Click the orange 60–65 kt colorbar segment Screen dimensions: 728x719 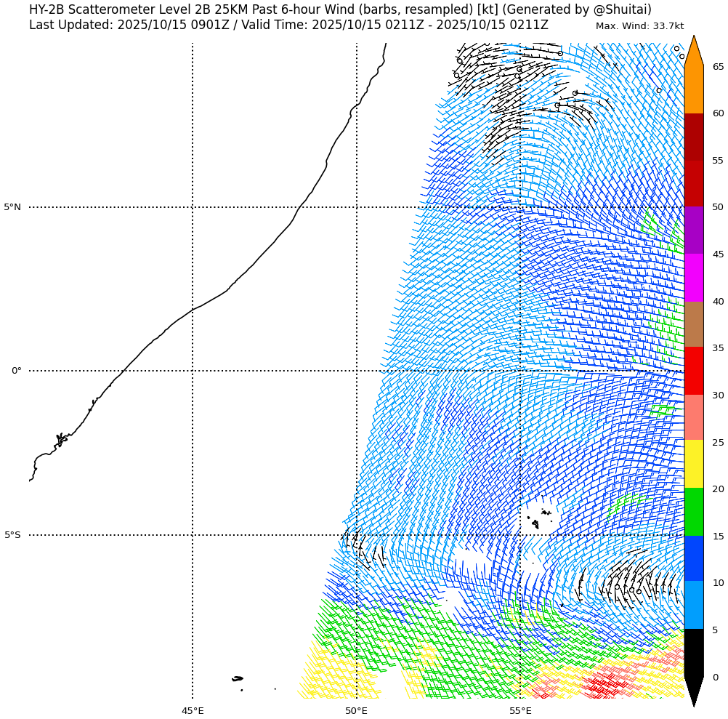(694, 90)
